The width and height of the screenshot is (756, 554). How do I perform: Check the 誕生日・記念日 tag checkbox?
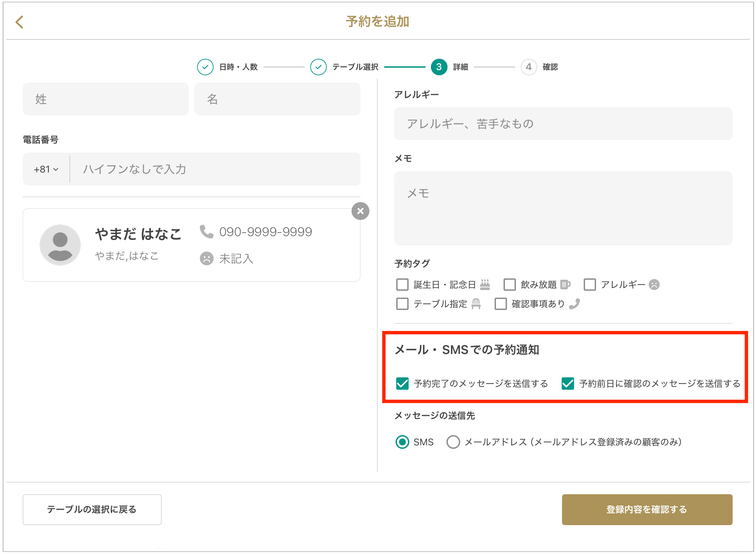(402, 285)
